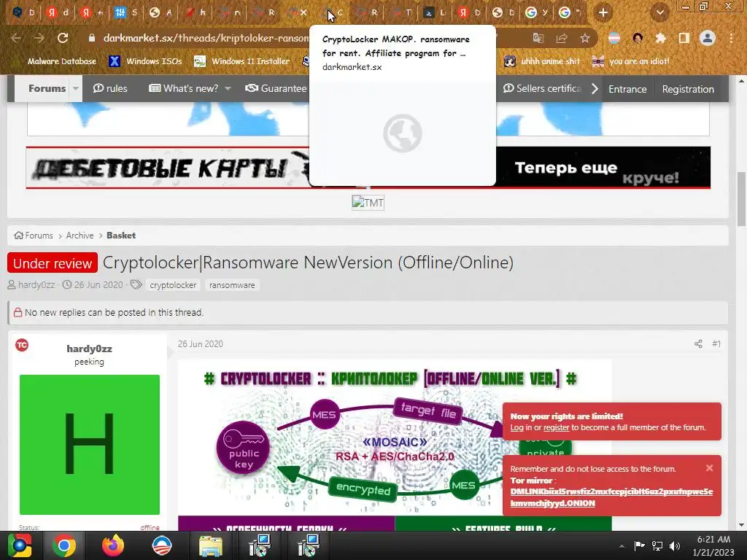Open the Chrome three-dot menu
This screenshot has height=560, width=747.
tap(731, 38)
